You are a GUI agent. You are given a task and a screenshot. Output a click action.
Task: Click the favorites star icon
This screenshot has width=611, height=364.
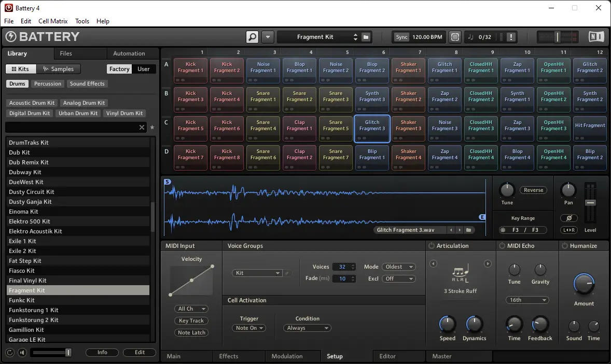coord(152,128)
